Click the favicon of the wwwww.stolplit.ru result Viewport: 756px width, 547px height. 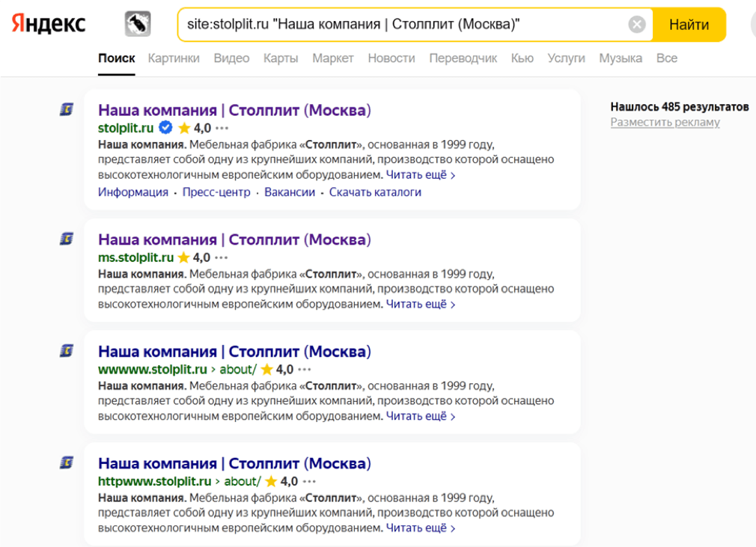coord(67,351)
